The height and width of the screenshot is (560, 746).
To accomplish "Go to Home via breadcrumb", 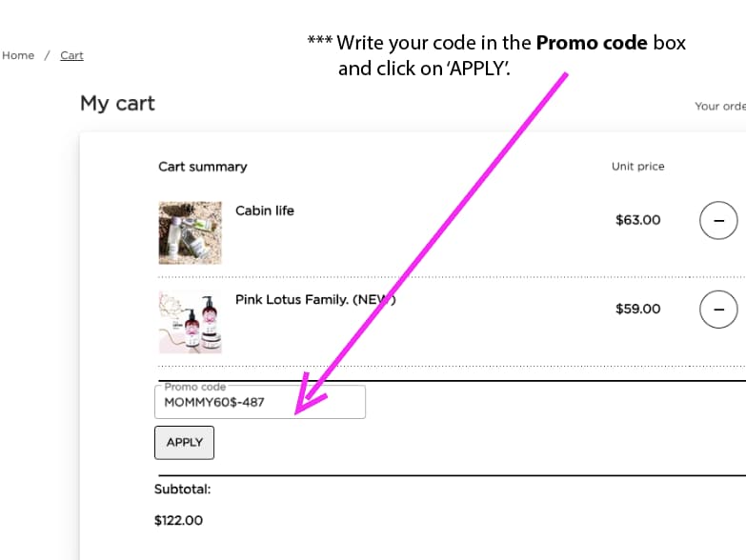I will click(18, 55).
